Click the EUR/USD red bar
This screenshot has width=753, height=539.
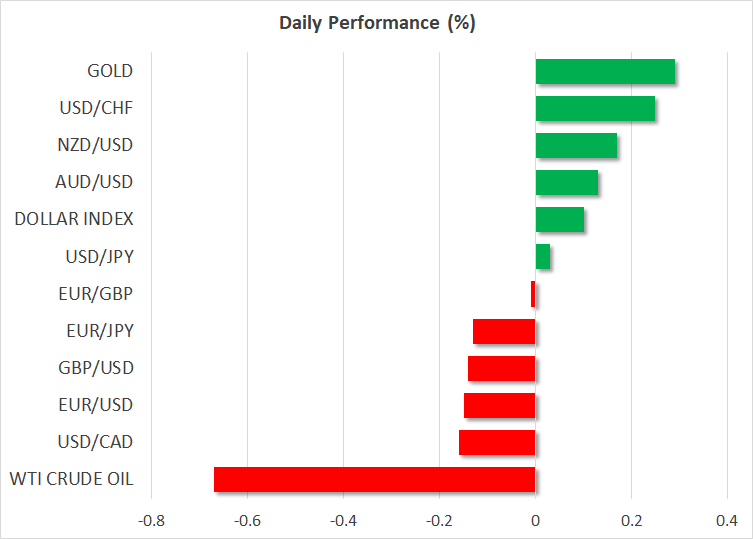[500, 405]
